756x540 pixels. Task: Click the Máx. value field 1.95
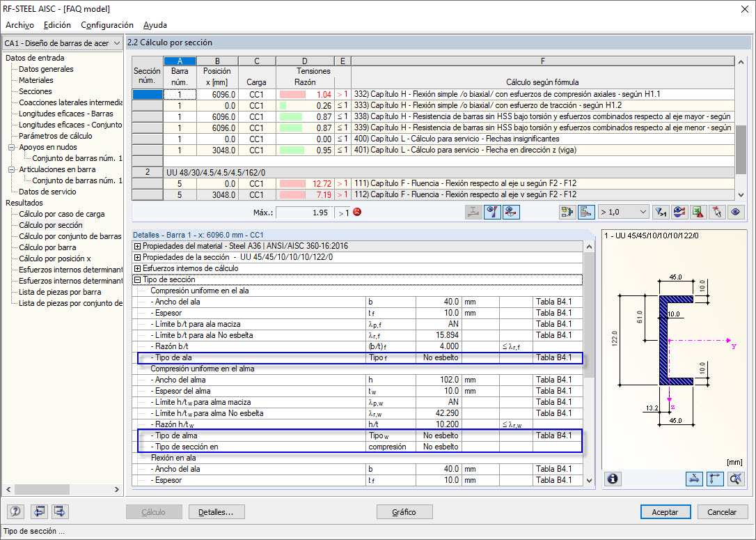(x=305, y=213)
